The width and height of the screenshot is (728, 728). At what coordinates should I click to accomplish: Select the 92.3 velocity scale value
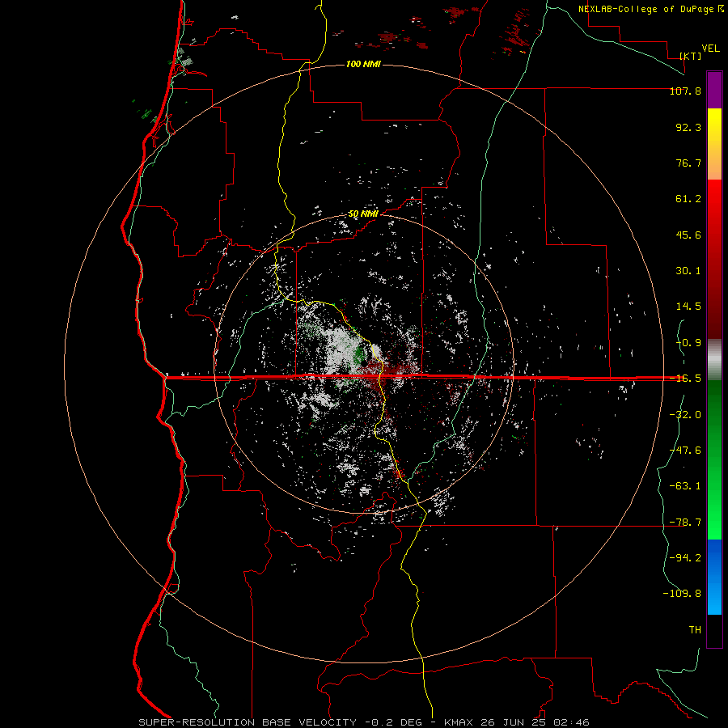click(x=688, y=127)
